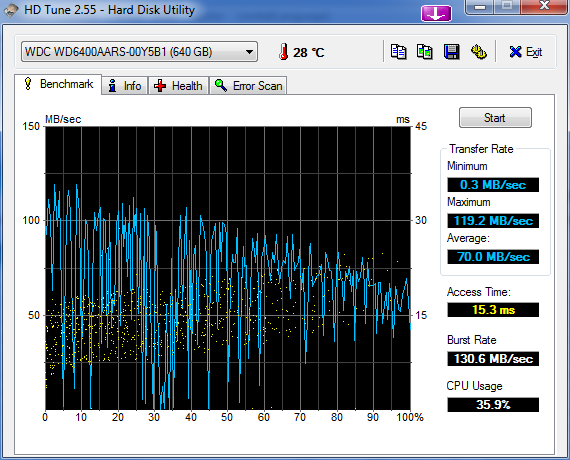The image size is (570, 460).
Task: Click the Burst Rate 130.6 MB/sec readout
Action: pos(493,359)
